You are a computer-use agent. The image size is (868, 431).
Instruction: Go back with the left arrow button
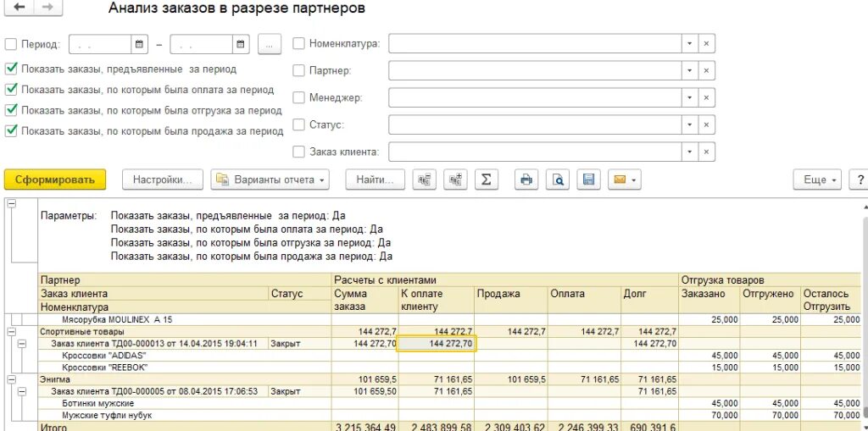pos(19,7)
